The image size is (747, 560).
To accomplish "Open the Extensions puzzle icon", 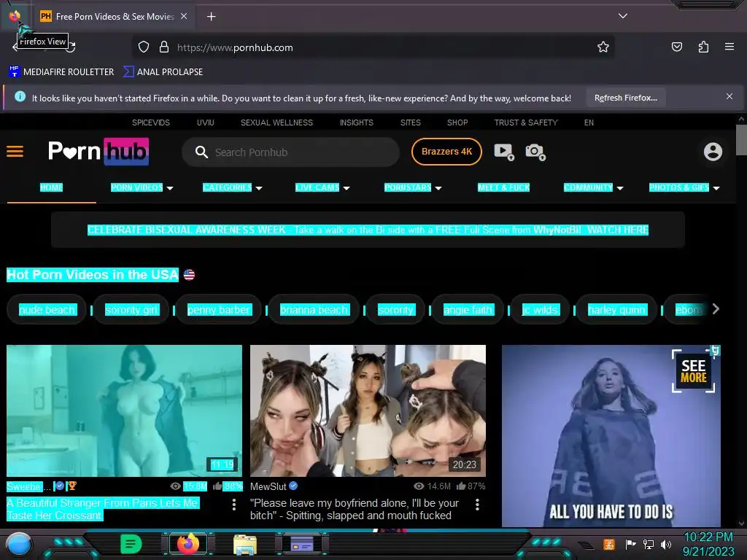I will [703, 47].
